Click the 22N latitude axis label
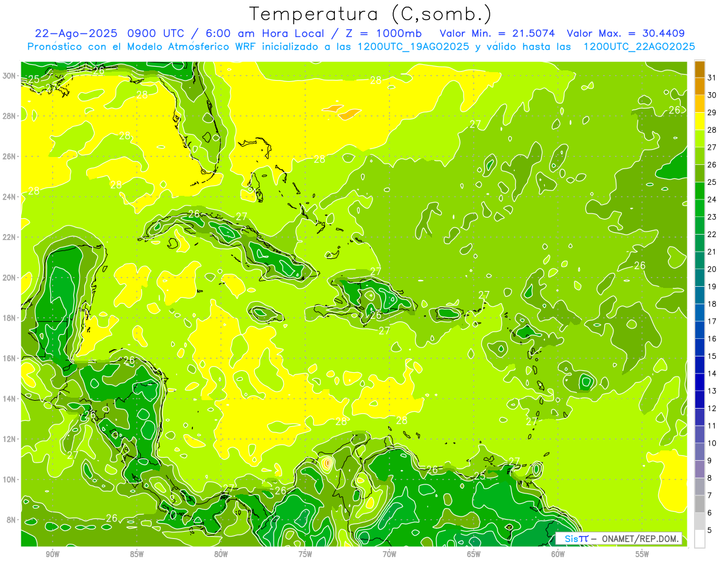Screen dimensions: 728x562 [x=10, y=237]
